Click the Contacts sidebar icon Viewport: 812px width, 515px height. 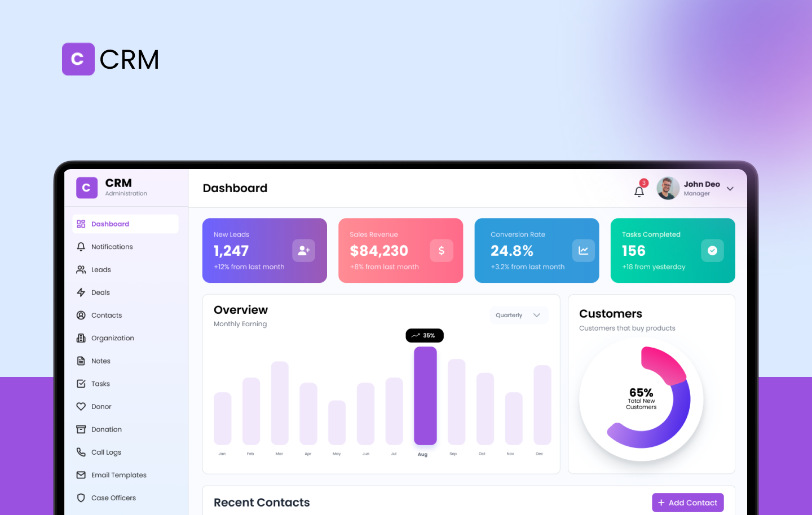coord(82,315)
